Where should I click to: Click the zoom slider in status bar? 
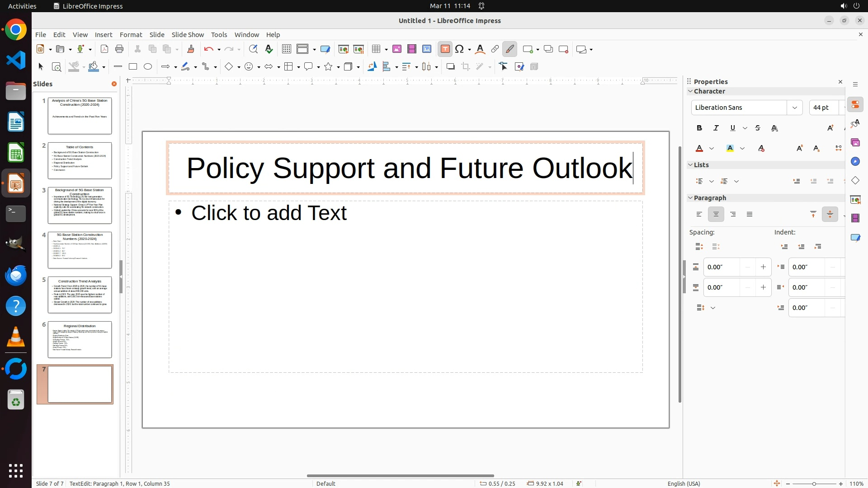pyautogui.click(x=814, y=484)
